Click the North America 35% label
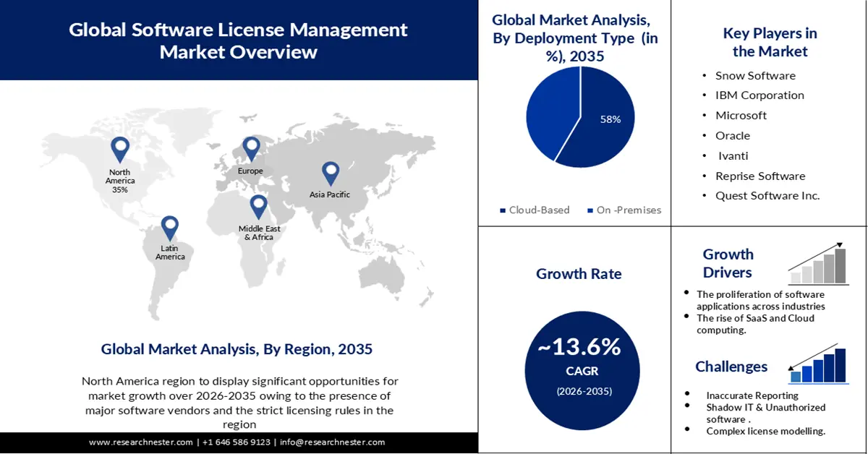Viewport: 868px width, 454px height. point(120,181)
